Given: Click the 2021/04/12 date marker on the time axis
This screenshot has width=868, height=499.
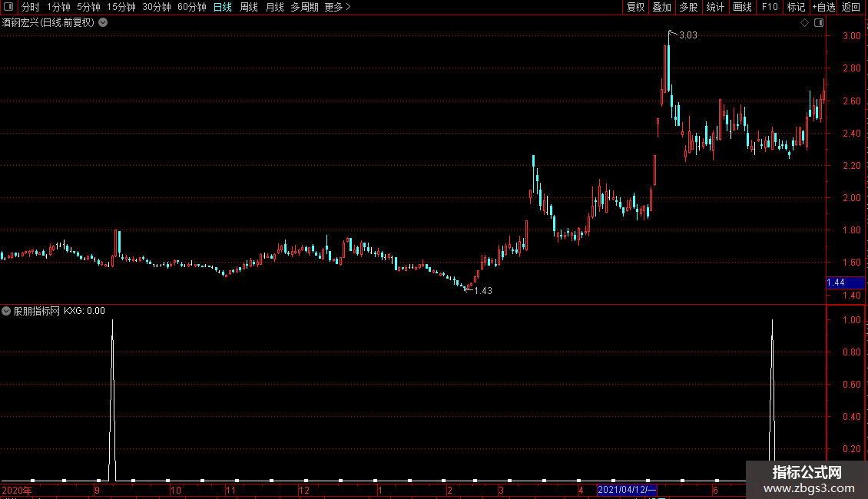Looking at the screenshot, I should [627, 490].
